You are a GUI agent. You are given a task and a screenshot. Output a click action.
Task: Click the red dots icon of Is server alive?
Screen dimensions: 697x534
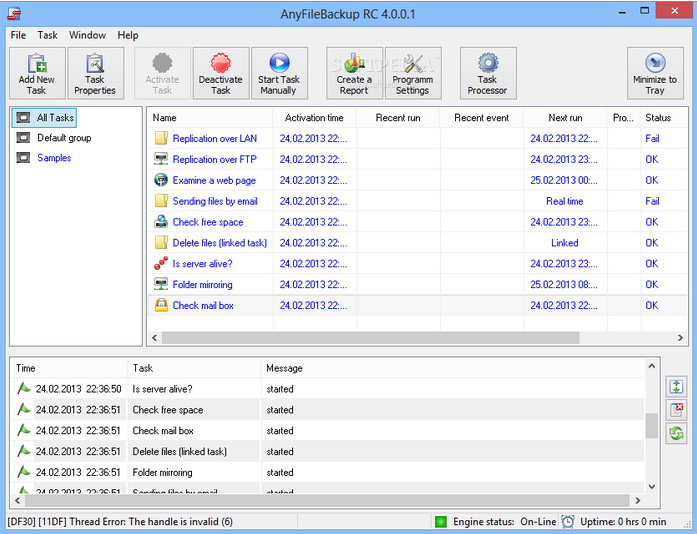point(161,264)
